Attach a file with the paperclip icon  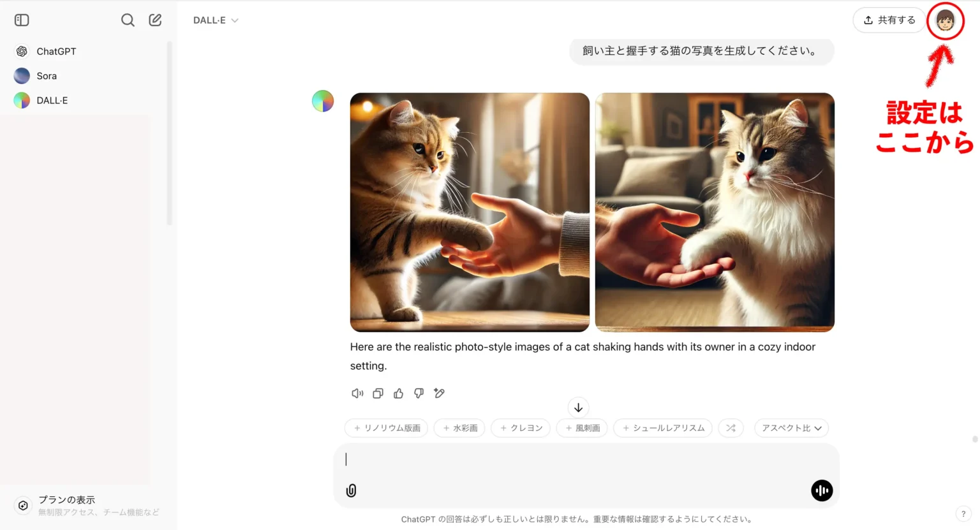point(351,490)
